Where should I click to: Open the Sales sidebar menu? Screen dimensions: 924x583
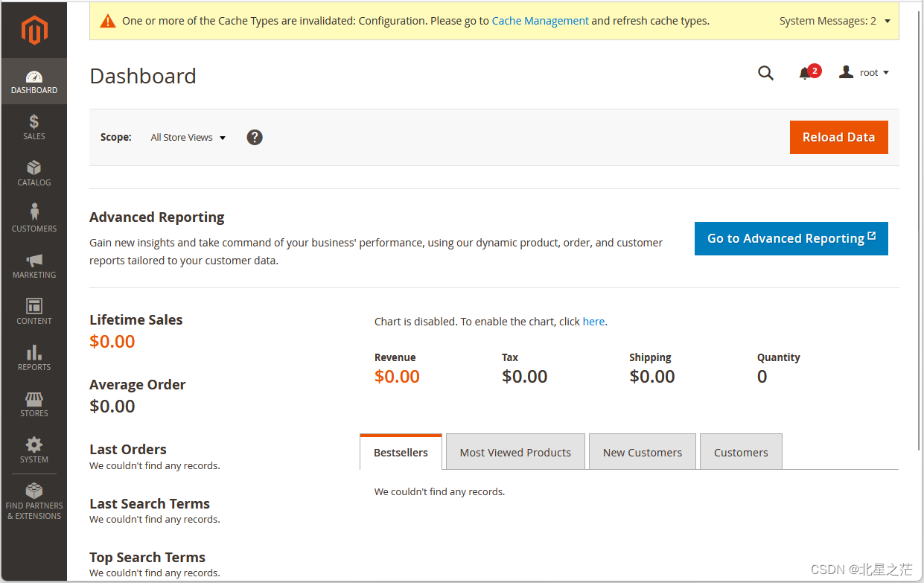pos(34,127)
